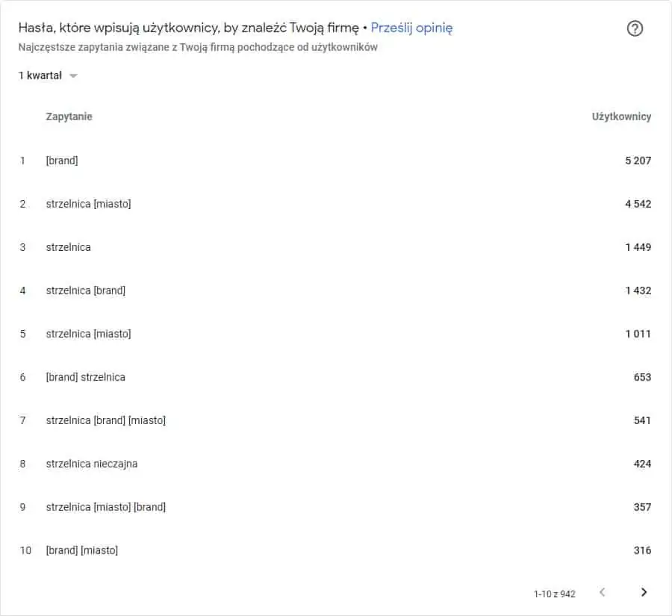
Task: Select the strzelnica query in row 3
Action: [x=68, y=247]
